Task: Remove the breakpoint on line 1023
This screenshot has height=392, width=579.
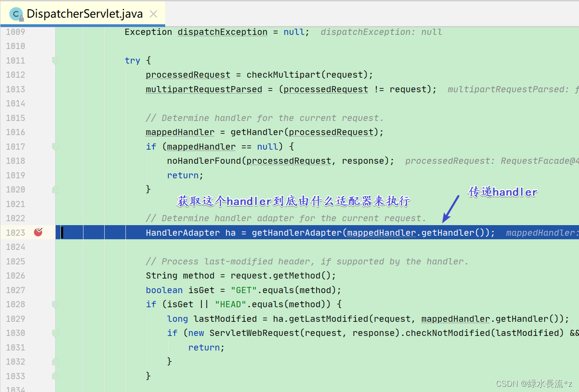Action: [38, 232]
